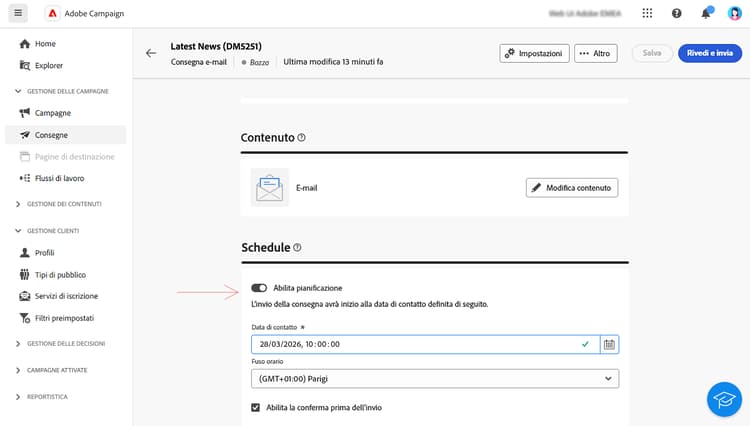Go back with the left arrow
This screenshot has width=750, height=426.
tap(151, 53)
